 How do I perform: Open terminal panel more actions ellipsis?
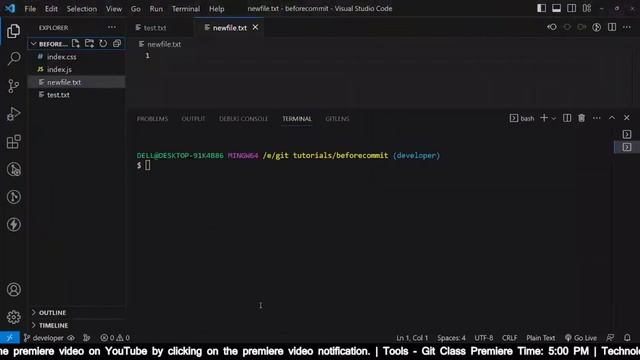pos(597,118)
